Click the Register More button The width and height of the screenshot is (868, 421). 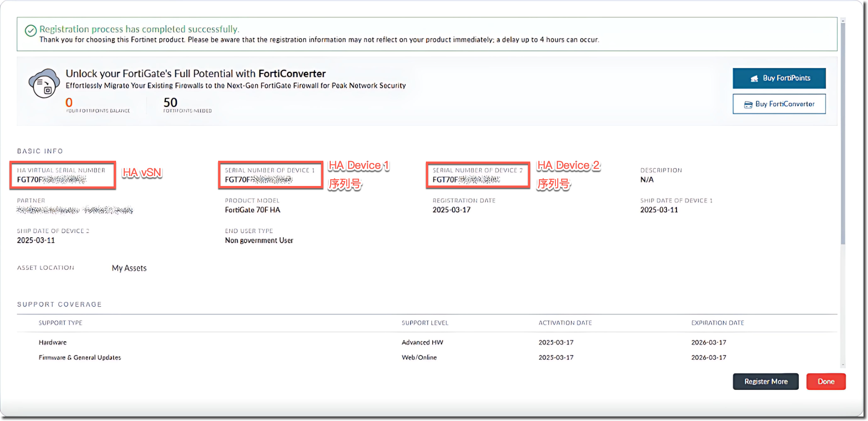765,381
